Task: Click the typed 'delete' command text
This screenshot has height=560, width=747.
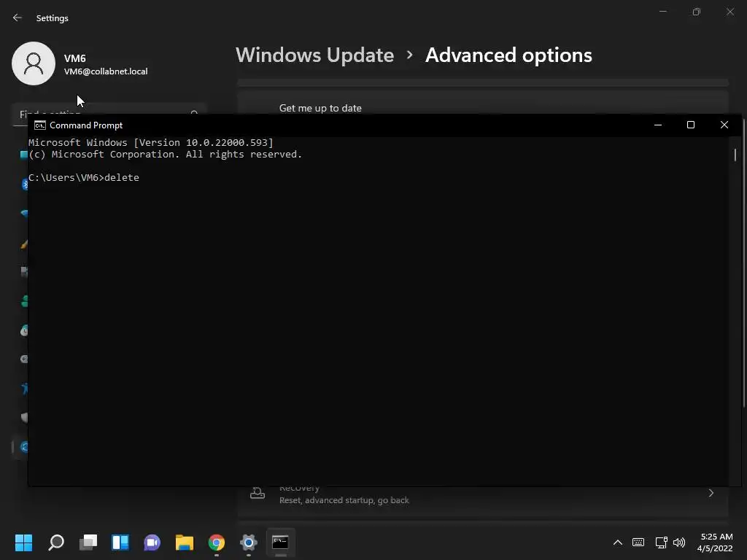Action: [x=122, y=178]
